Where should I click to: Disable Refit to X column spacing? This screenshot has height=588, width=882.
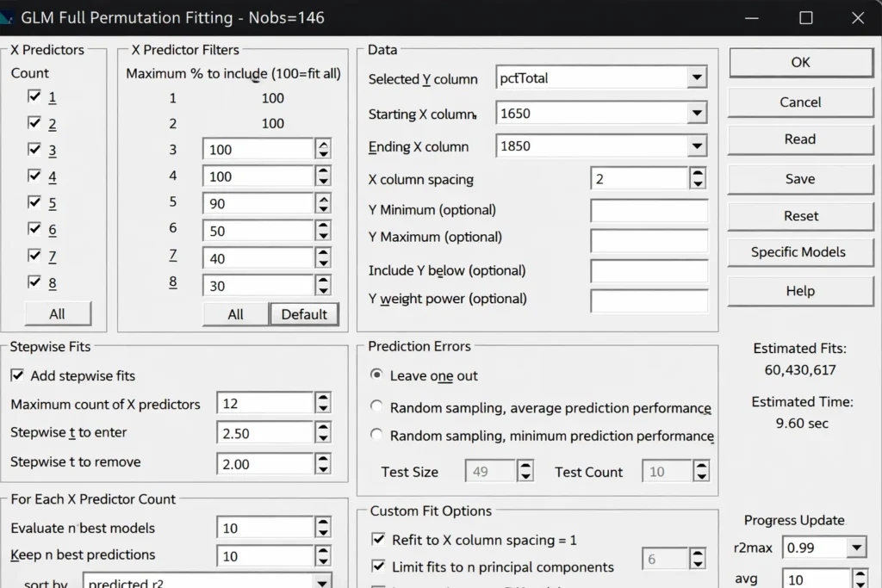click(378, 540)
